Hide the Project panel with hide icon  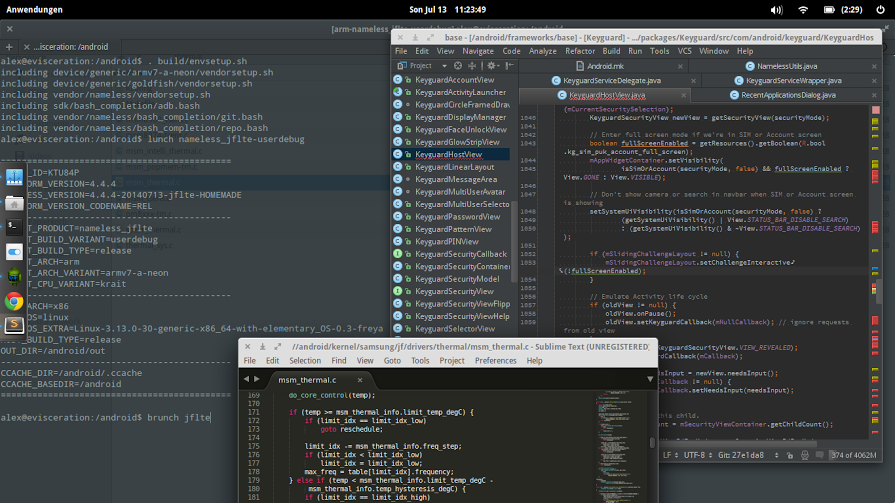click(x=510, y=66)
